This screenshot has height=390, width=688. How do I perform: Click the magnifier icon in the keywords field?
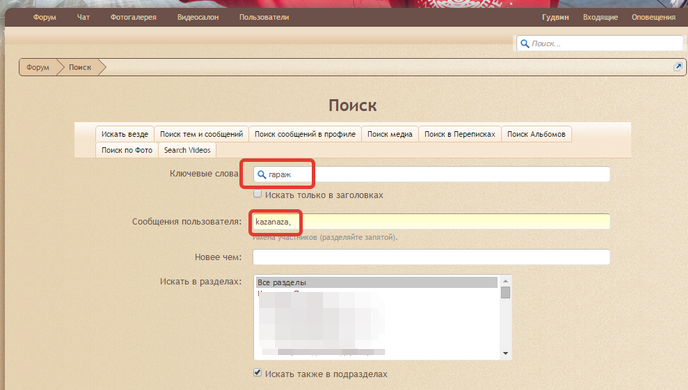point(262,175)
